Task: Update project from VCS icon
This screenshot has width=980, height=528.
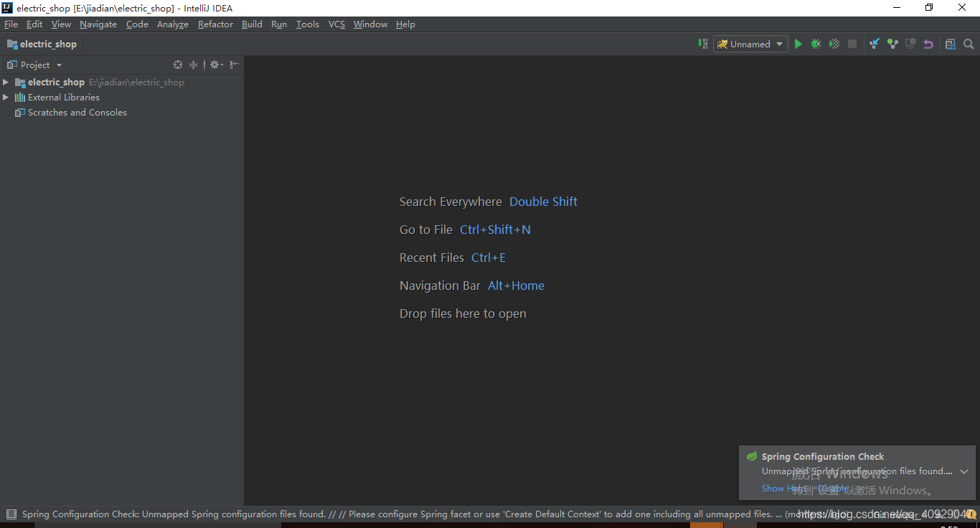Action: click(875, 44)
